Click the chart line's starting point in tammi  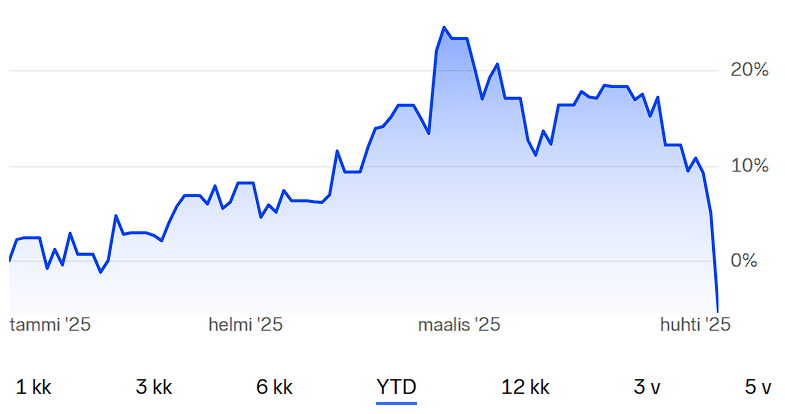click(10, 261)
